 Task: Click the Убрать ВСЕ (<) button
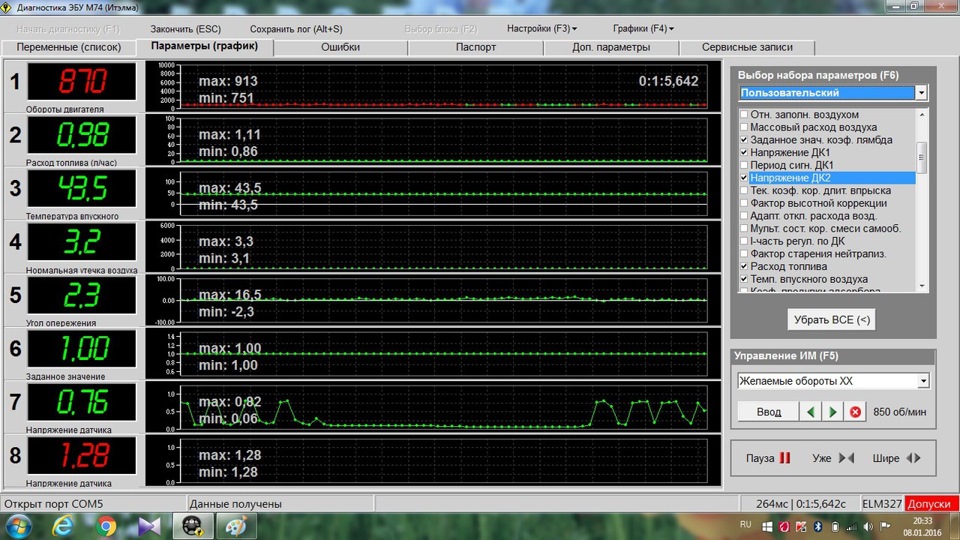(x=831, y=320)
